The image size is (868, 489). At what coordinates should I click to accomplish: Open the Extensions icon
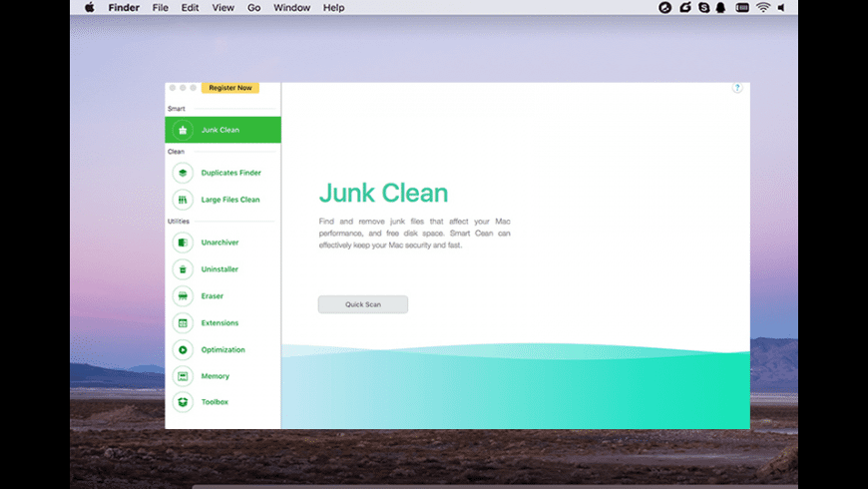point(183,323)
